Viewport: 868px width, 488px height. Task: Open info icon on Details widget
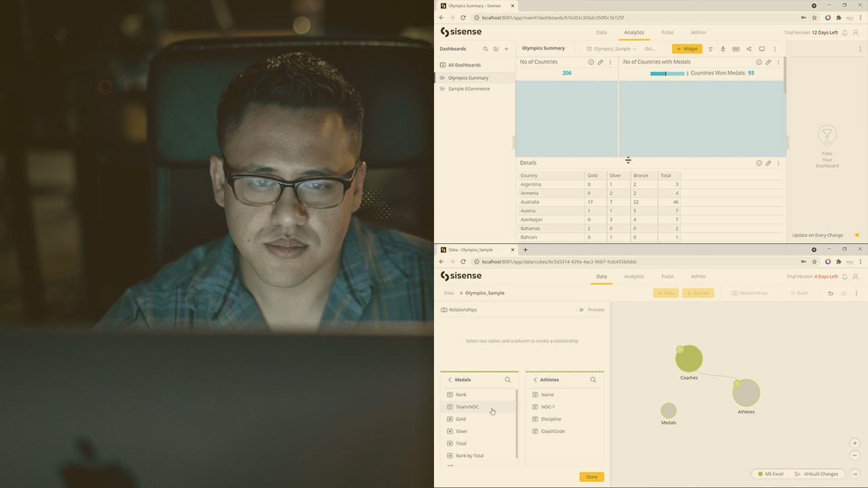point(759,163)
